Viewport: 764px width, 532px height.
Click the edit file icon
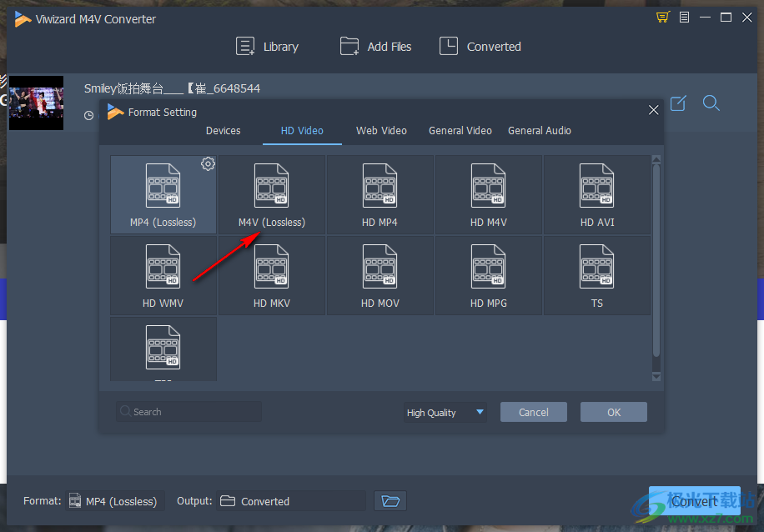[x=678, y=103]
